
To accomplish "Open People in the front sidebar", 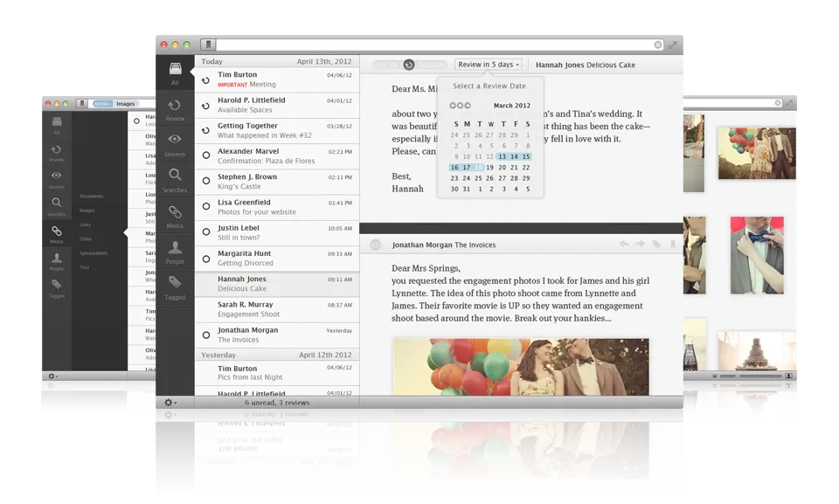I will pyautogui.click(x=175, y=252).
